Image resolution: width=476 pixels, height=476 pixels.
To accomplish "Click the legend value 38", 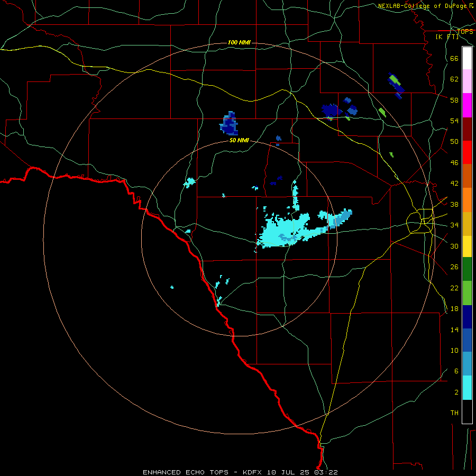I will (x=454, y=205).
